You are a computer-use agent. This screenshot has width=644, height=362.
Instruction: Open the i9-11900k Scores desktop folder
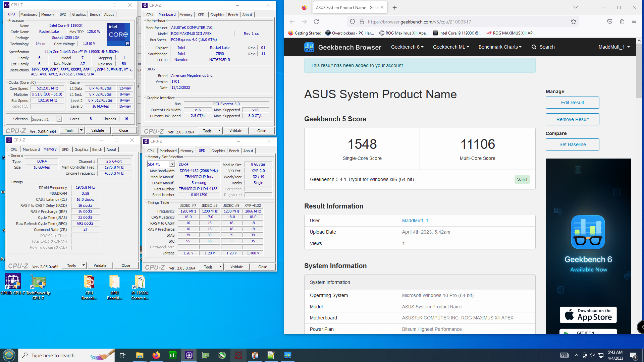140,287
